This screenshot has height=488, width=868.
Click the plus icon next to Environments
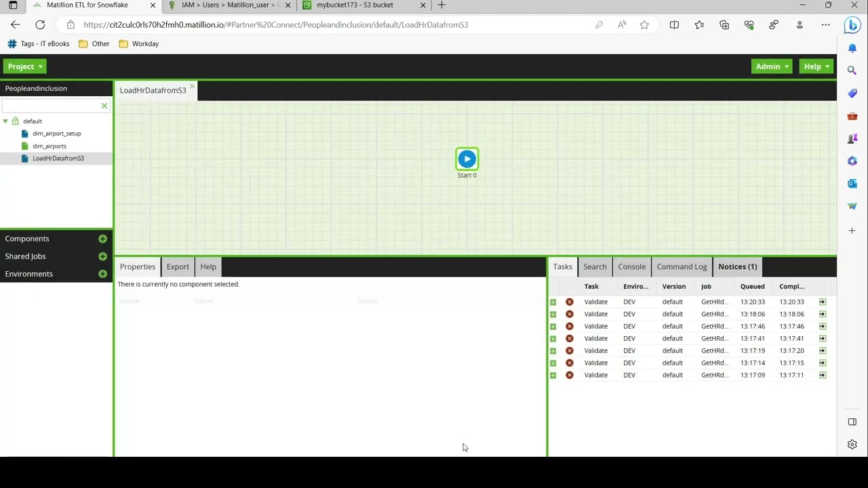tap(102, 274)
